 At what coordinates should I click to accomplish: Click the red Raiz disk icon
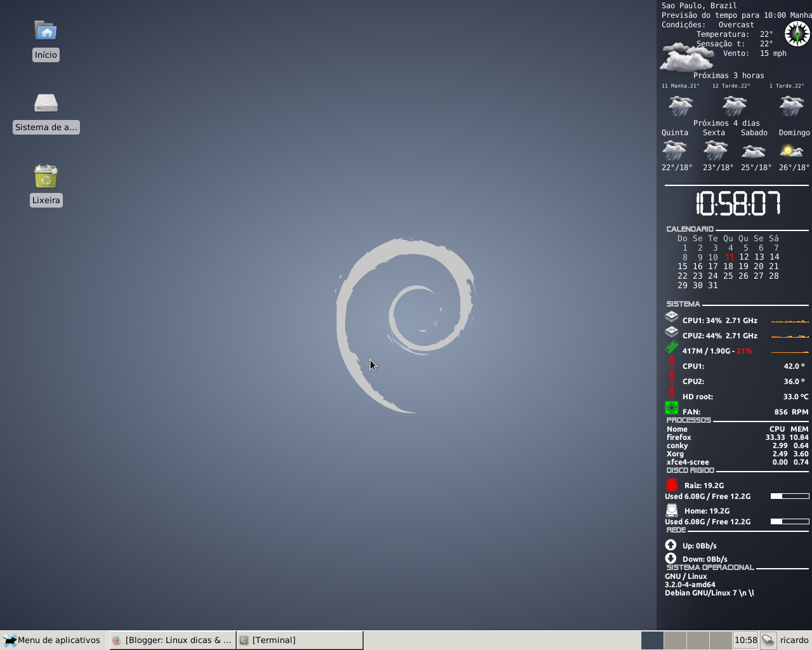672,485
